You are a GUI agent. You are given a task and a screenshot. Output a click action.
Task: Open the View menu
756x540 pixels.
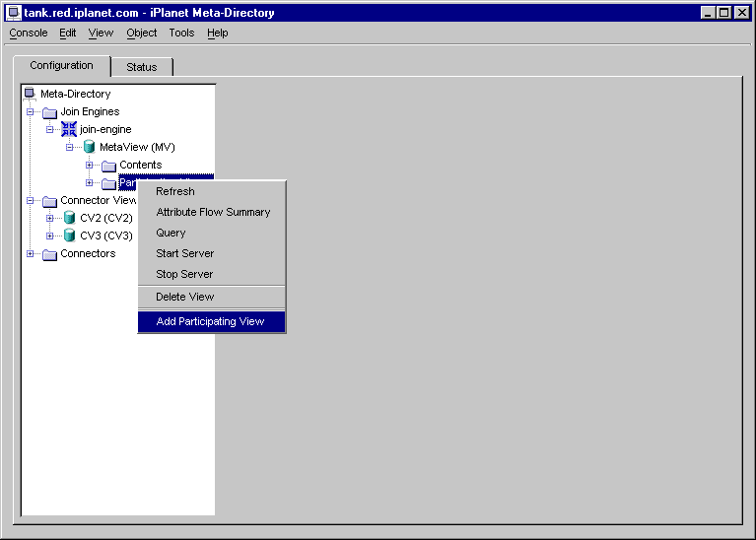[101, 33]
